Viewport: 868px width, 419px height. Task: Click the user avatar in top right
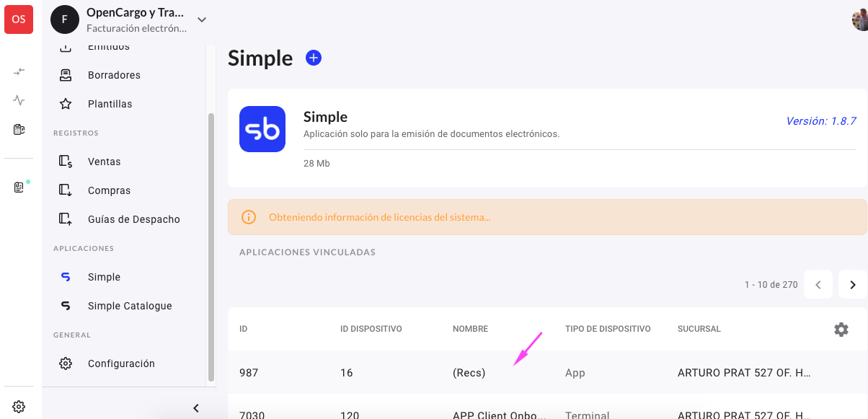tap(860, 19)
